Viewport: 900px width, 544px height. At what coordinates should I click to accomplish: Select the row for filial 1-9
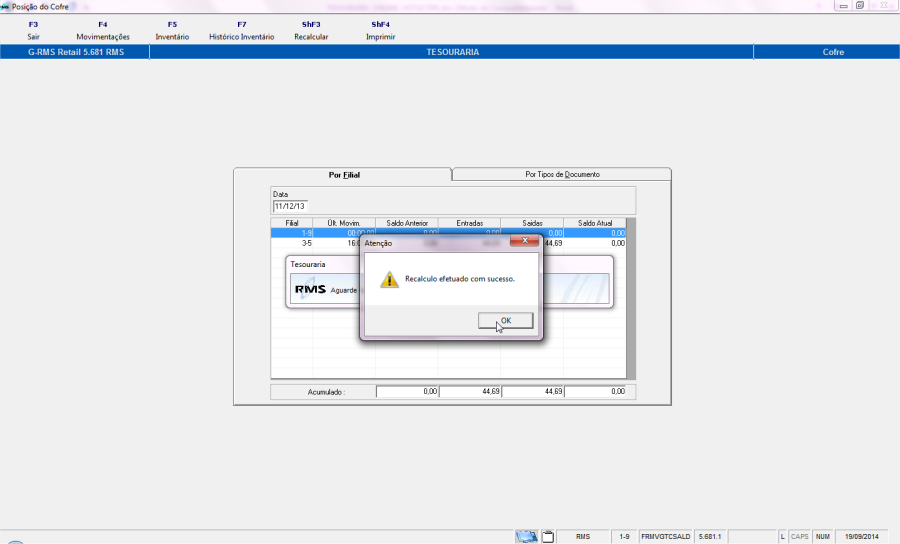[x=448, y=233]
